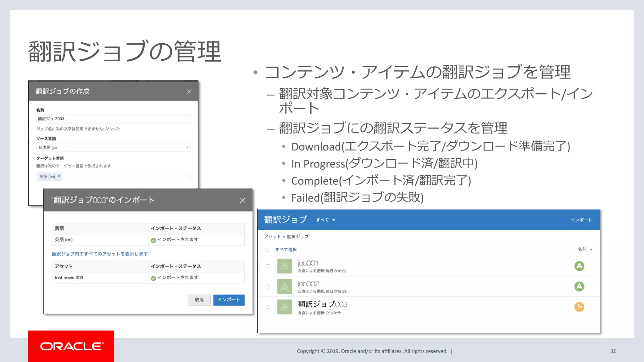Click the test news 003 asset cell
The height and width of the screenshot is (362, 644).
100,278
